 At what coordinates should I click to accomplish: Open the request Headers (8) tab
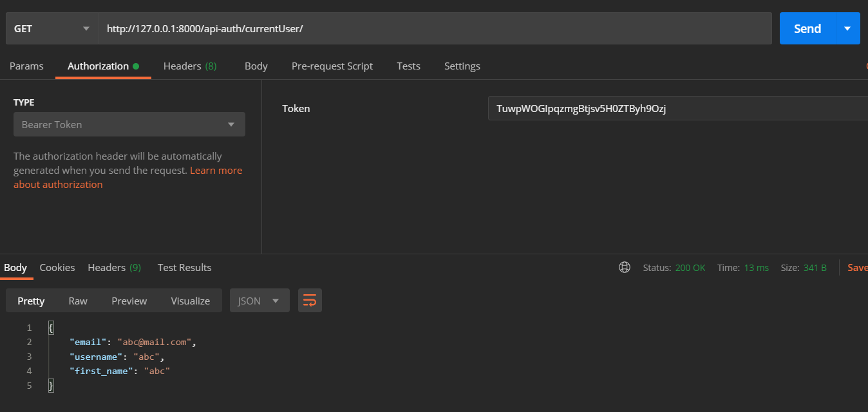coord(189,66)
